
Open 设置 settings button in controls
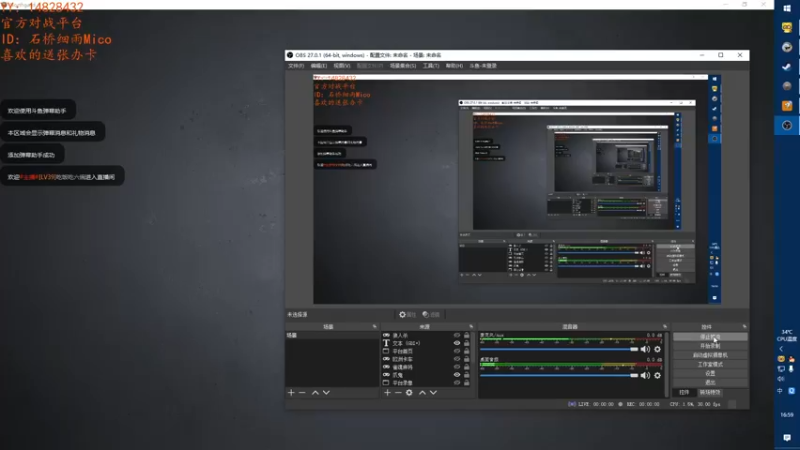[x=710, y=373]
